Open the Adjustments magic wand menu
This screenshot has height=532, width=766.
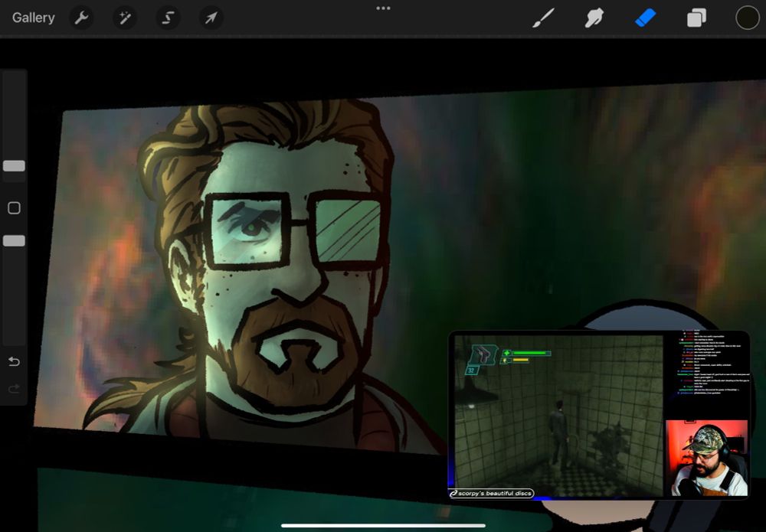(125, 18)
